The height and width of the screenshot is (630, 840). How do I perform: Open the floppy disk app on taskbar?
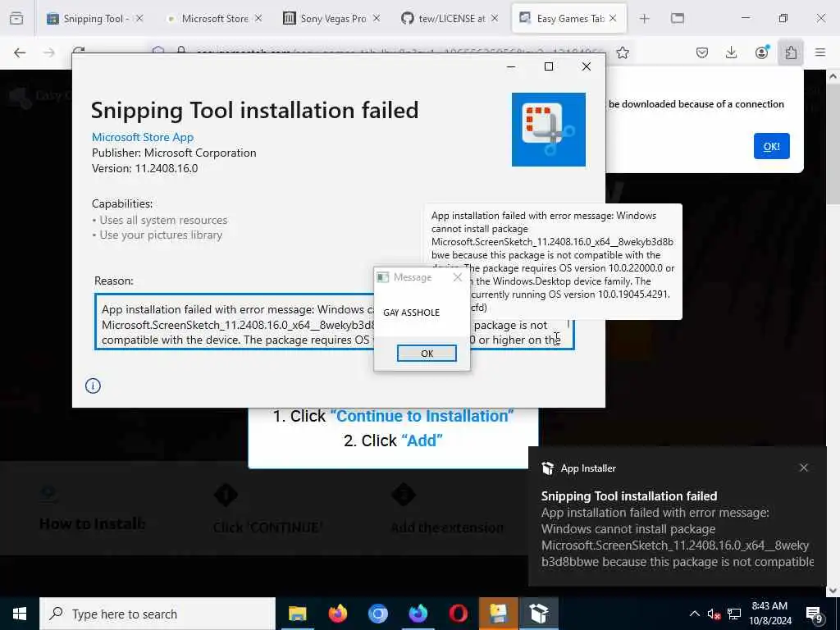point(498,614)
